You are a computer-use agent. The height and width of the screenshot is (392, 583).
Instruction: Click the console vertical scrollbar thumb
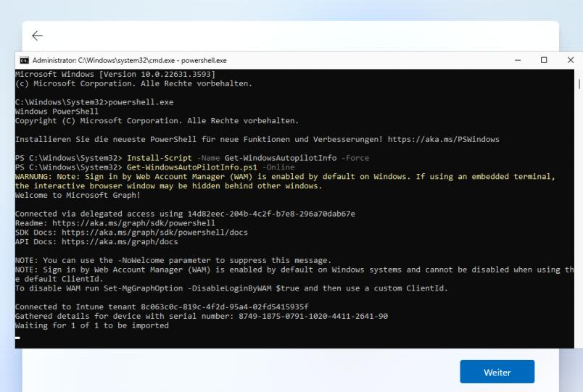579,84
